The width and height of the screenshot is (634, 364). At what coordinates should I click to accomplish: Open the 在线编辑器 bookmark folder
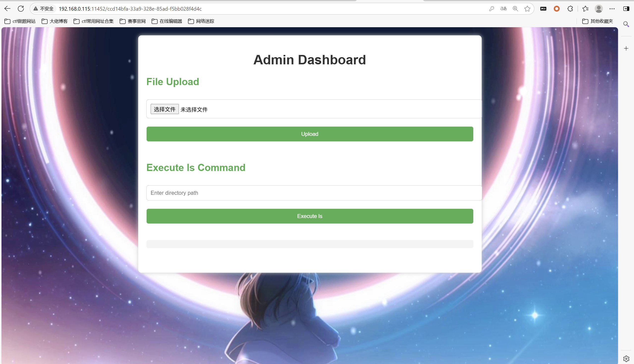167,21
